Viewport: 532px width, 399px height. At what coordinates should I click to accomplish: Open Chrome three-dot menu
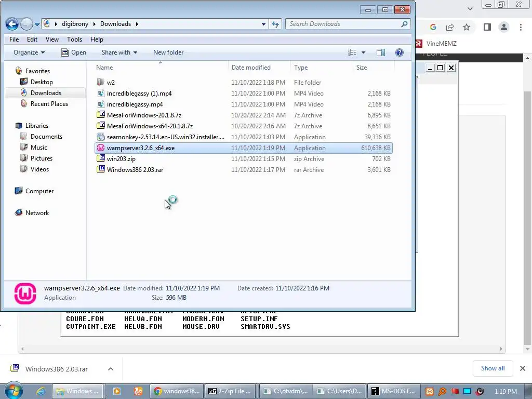click(x=521, y=27)
